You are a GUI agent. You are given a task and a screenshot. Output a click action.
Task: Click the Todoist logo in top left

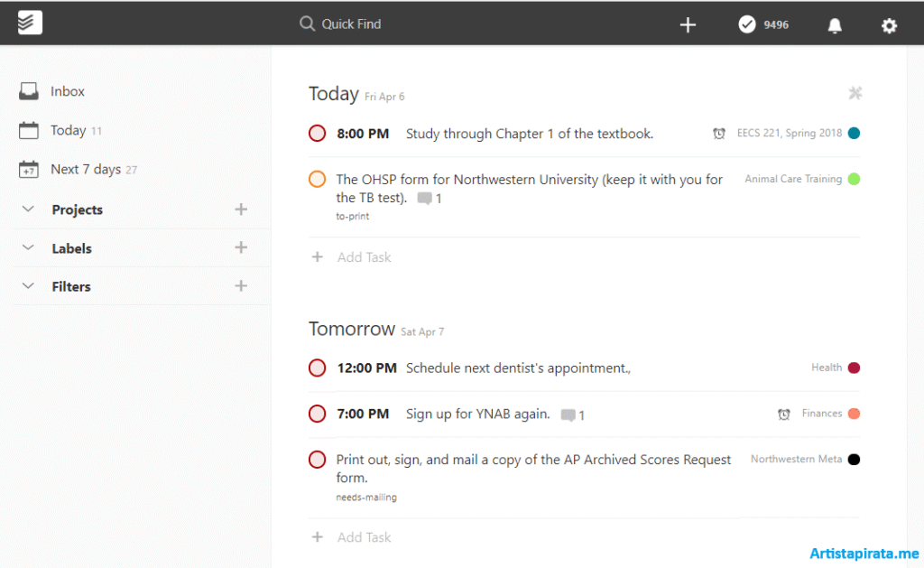pos(28,22)
